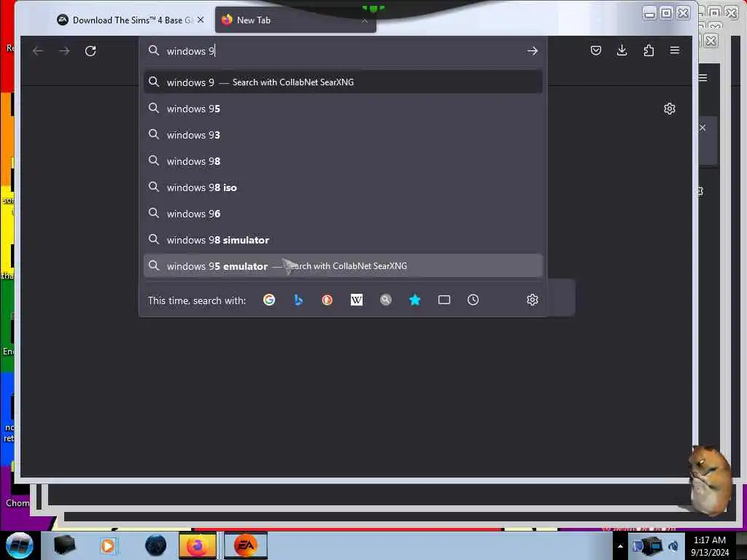Search history using the clock icon
Viewport: 747px width, 560px height.
point(473,300)
